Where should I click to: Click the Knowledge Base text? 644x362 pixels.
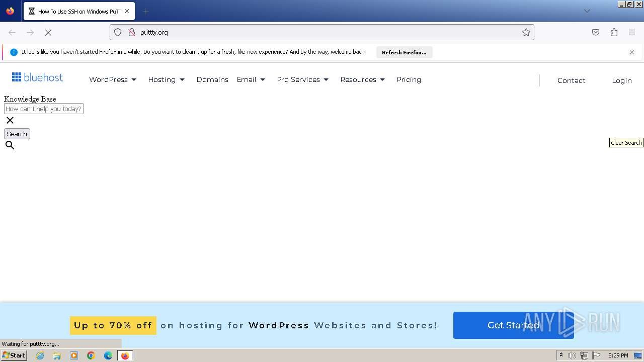pos(30,99)
